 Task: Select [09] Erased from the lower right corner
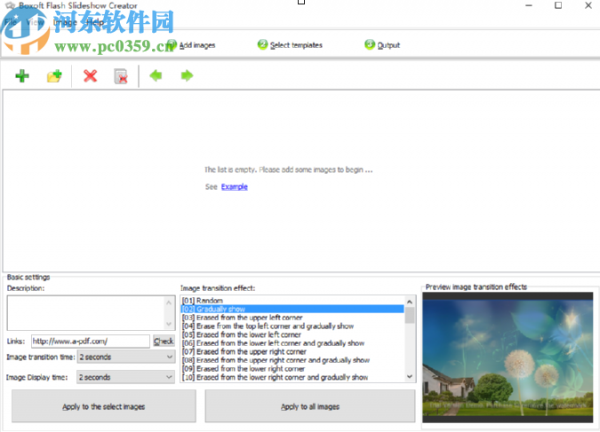292,369
